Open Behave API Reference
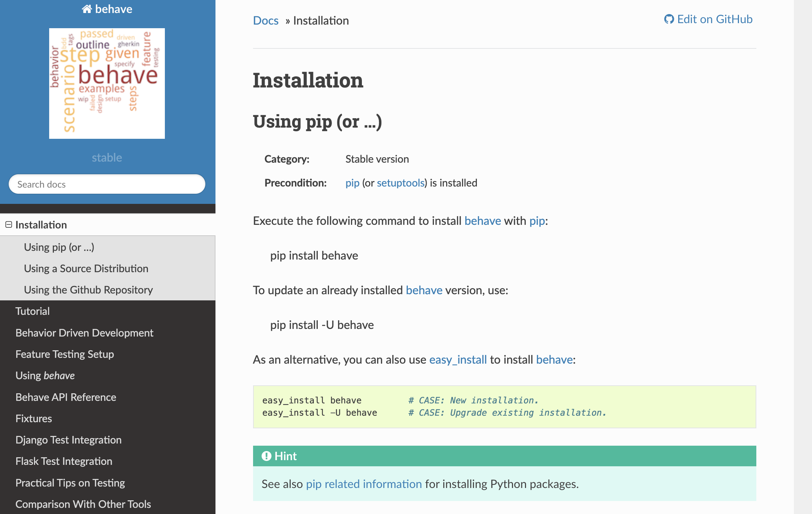 pyautogui.click(x=66, y=397)
